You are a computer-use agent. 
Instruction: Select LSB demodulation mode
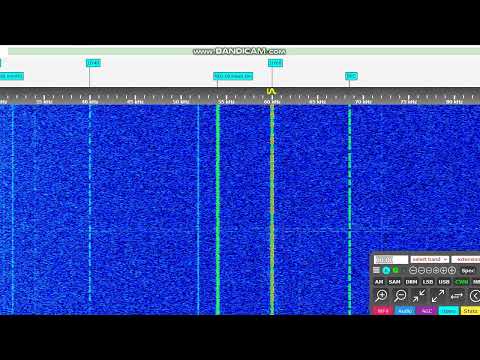click(428, 282)
